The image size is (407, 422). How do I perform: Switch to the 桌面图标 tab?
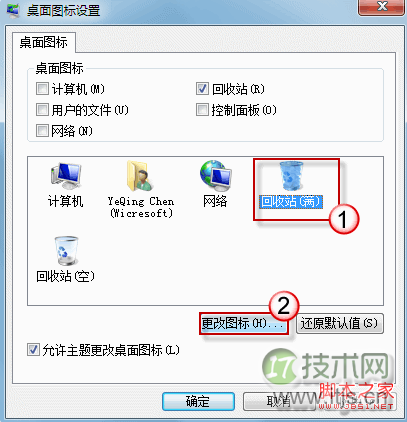(44, 42)
